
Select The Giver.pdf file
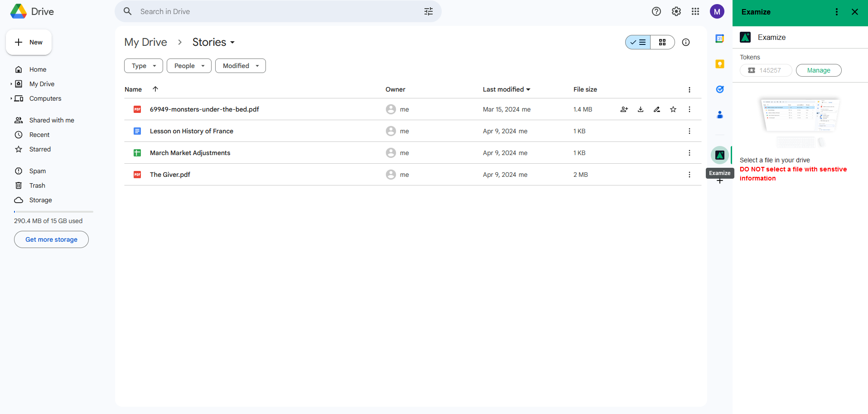170,175
